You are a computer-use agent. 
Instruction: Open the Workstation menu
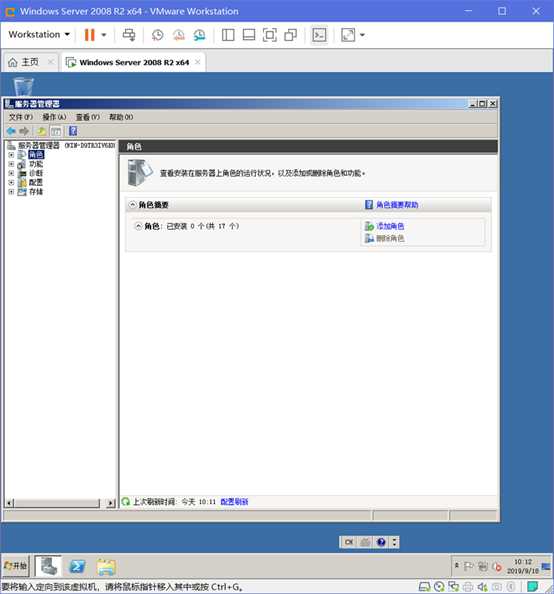coord(39,34)
